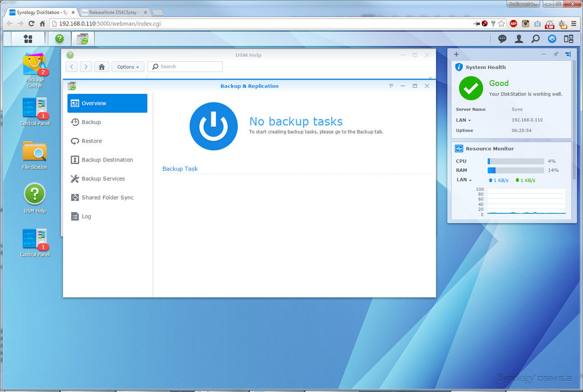Open the Chrome menu hamburger icon

click(574, 23)
